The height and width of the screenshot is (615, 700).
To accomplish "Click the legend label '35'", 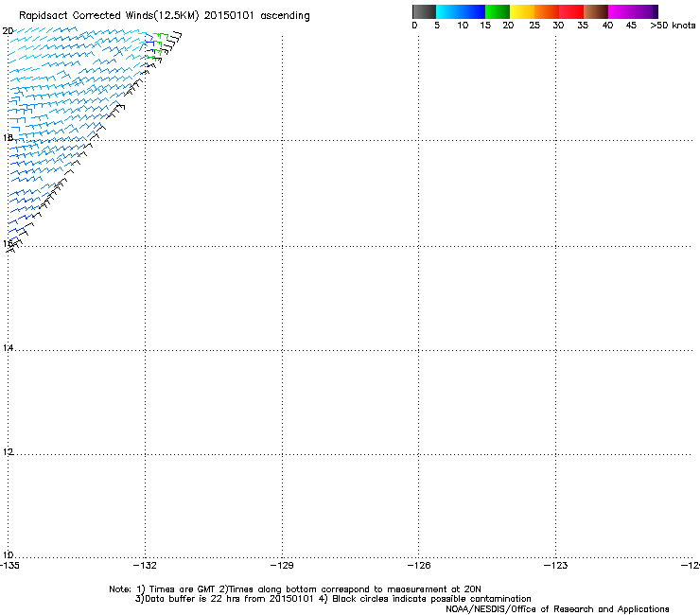I will tap(583, 26).
